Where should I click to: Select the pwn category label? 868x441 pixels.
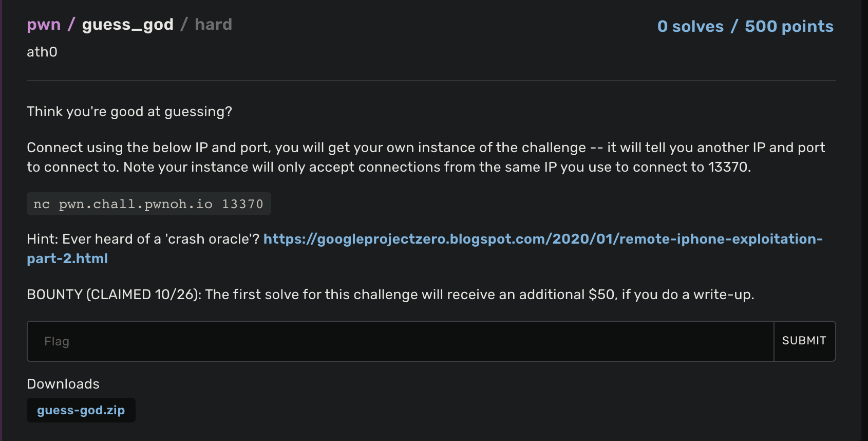click(44, 25)
